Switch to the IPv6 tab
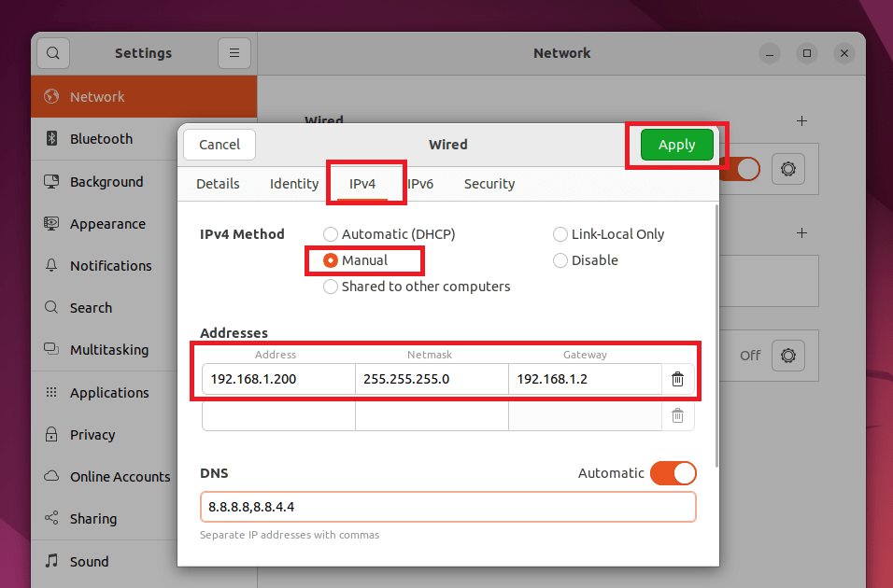893x588 pixels. [x=420, y=184]
